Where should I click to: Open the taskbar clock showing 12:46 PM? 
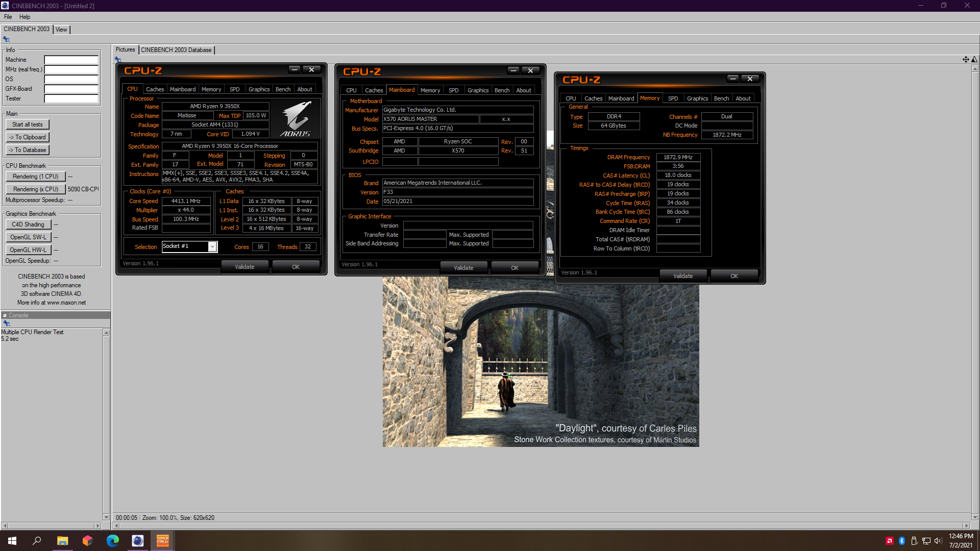click(x=961, y=541)
